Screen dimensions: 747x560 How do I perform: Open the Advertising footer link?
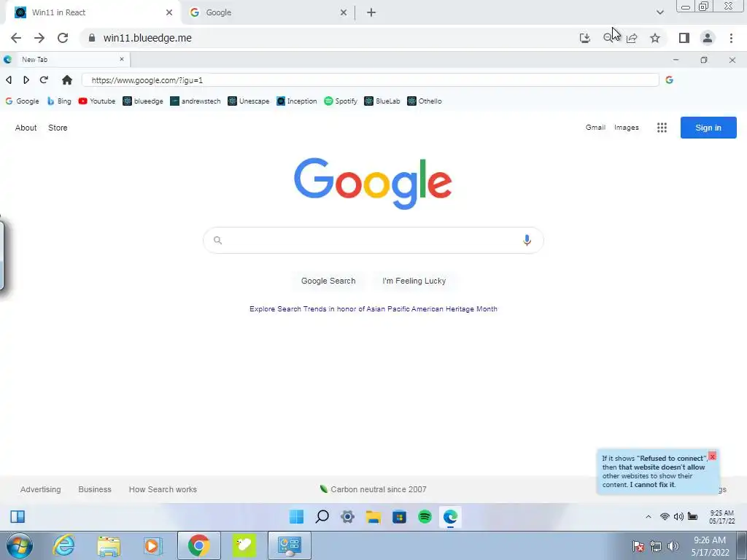click(x=41, y=489)
